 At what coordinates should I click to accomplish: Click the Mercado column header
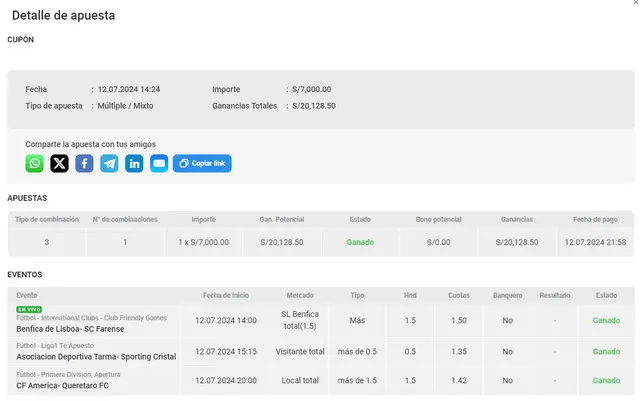tap(300, 296)
